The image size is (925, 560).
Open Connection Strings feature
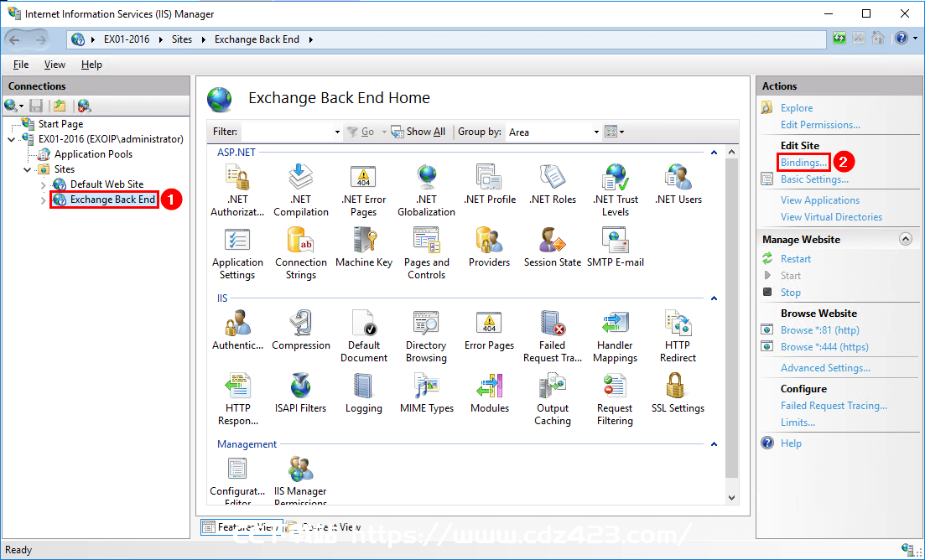click(x=301, y=254)
